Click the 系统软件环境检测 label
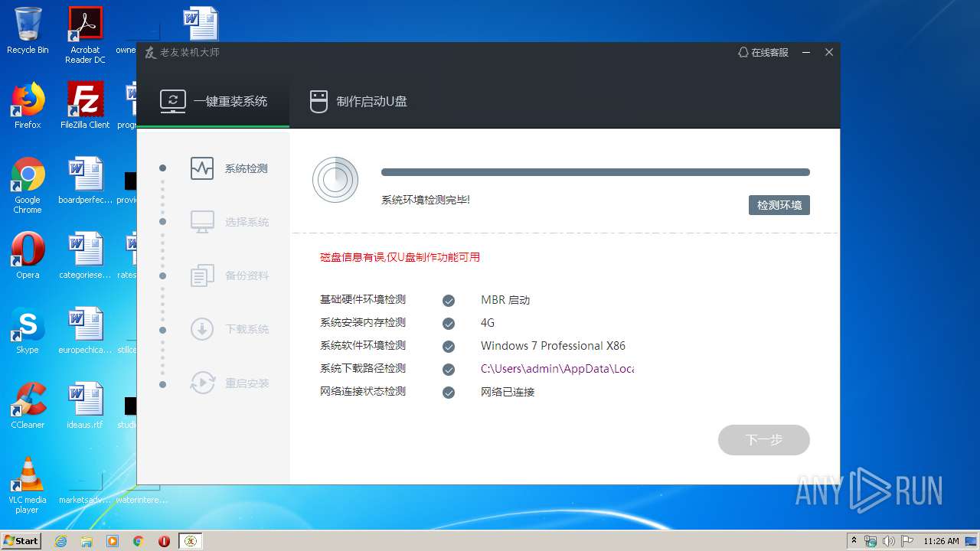 coord(363,345)
